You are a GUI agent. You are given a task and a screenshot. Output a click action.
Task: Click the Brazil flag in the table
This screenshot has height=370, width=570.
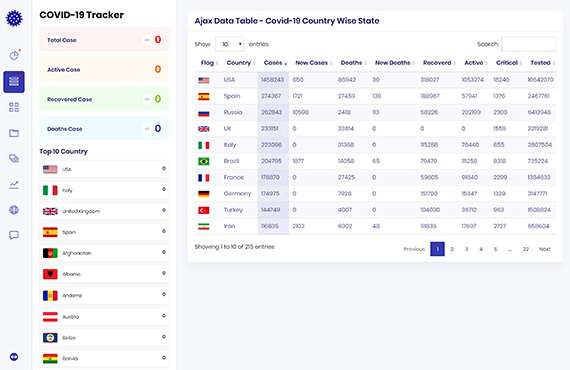point(204,161)
